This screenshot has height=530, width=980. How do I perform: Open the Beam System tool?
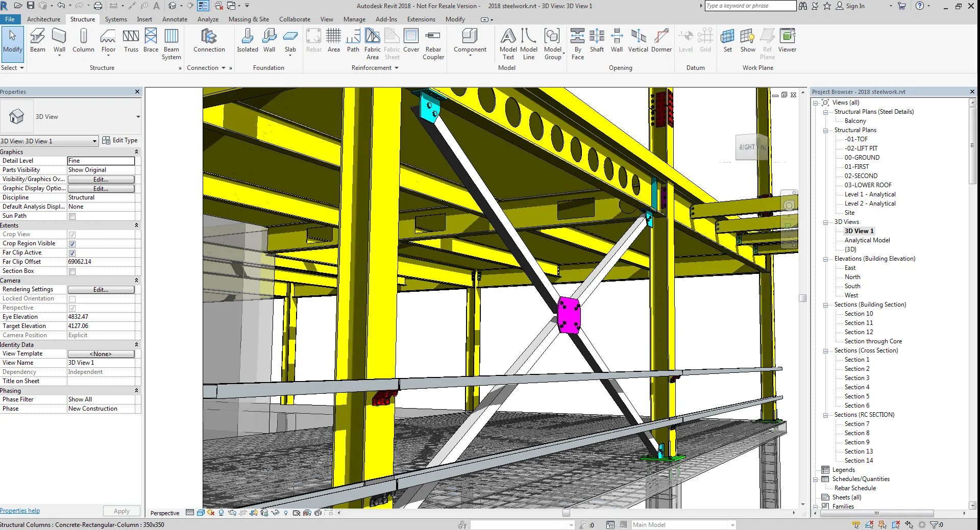click(171, 44)
